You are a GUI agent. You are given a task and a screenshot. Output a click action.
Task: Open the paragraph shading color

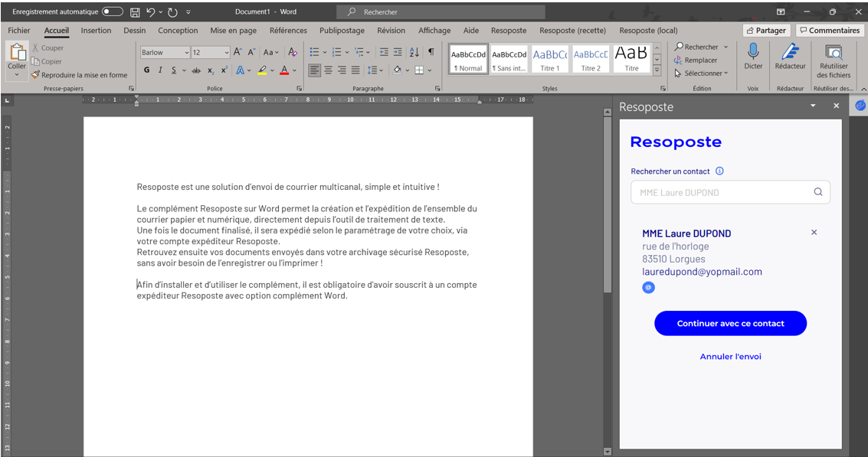[x=397, y=70]
